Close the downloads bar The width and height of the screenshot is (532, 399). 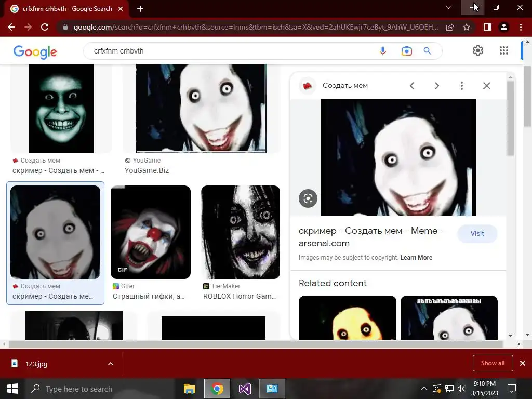[x=523, y=363]
